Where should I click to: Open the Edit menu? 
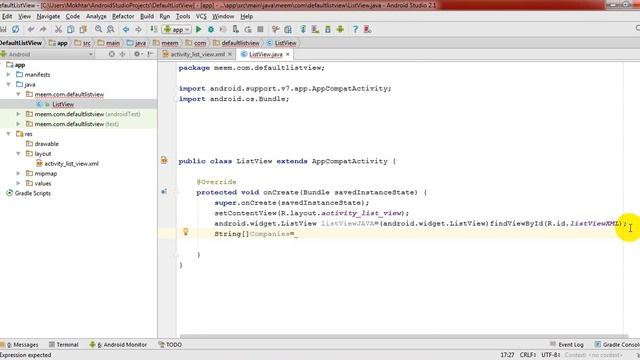[x=7, y=16]
